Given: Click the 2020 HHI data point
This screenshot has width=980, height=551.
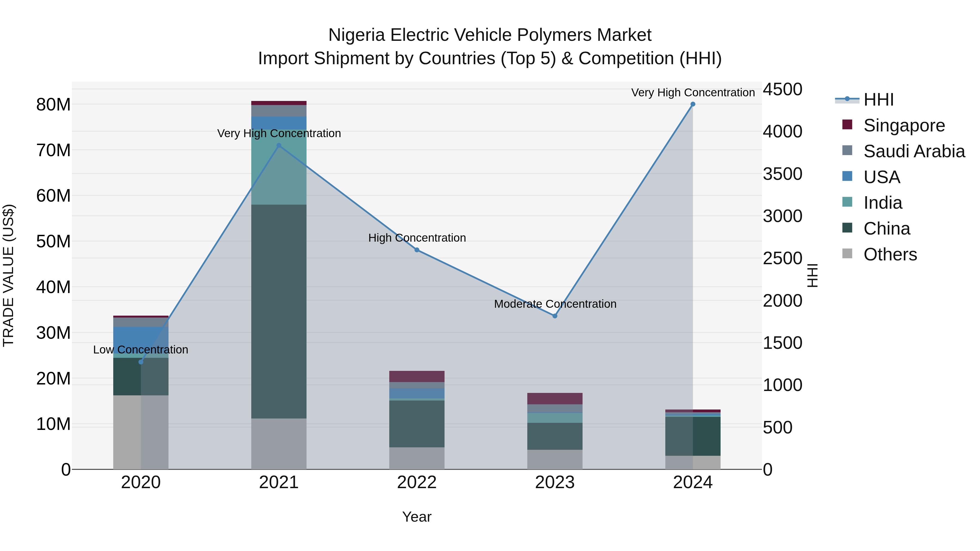Looking at the screenshot, I should coord(141,362).
